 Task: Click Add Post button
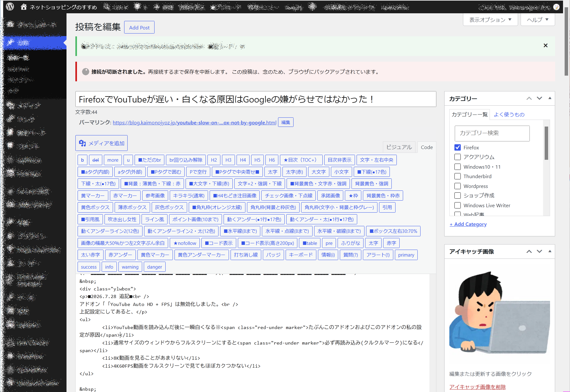[139, 28]
